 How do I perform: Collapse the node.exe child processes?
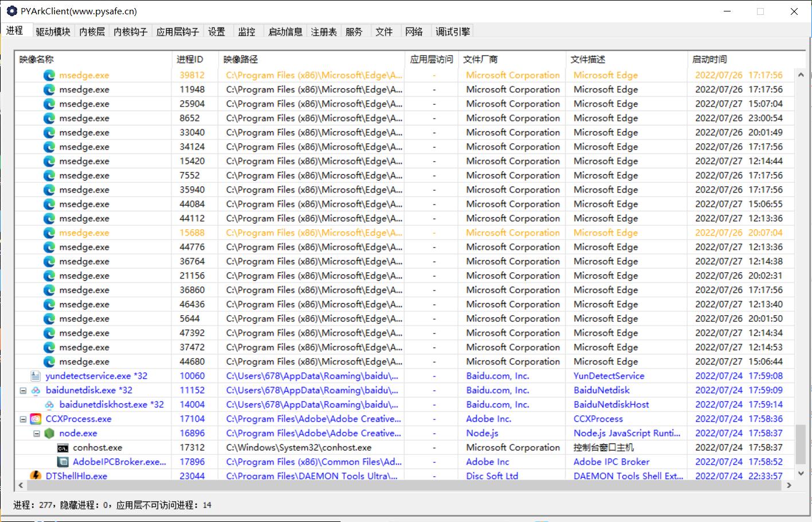pyautogui.click(x=37, y=433)
